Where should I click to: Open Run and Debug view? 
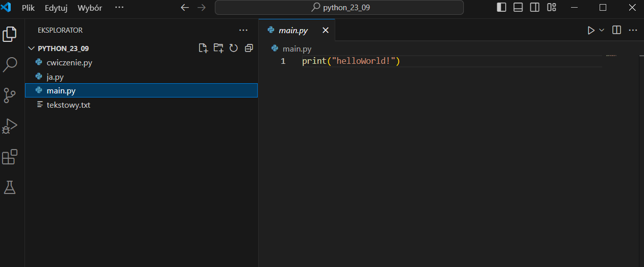(x=10, y=126)
